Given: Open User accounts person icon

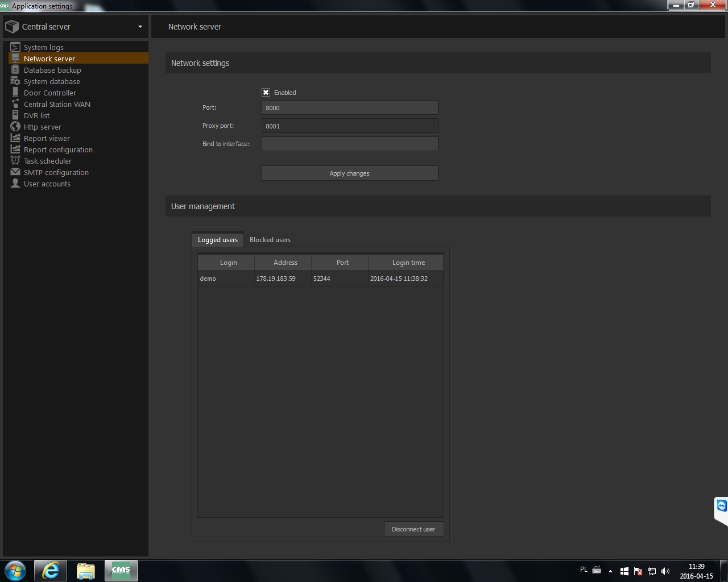Looking at the screenshot, I should point(15,184).
